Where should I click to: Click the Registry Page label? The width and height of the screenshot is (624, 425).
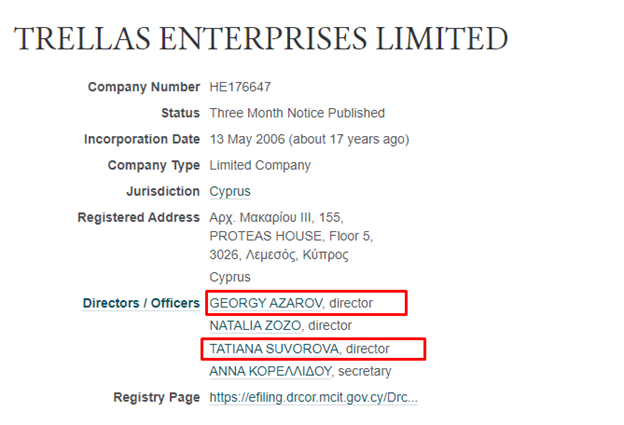point(156,398)
